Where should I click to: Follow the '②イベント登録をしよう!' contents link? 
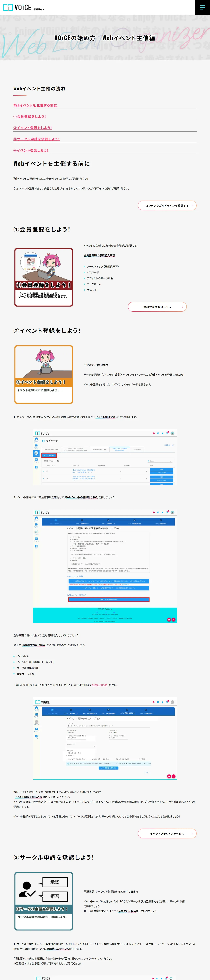(x=33, y=128)
